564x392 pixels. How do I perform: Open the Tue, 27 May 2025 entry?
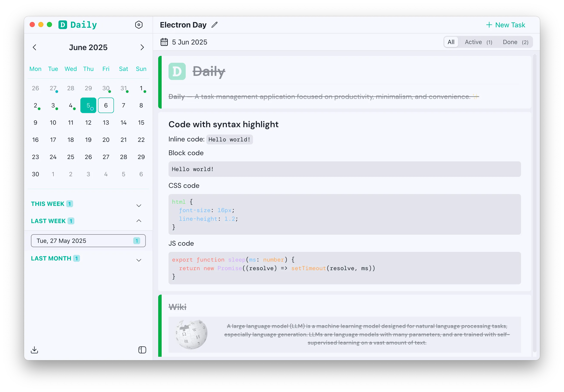click(88, 241)
